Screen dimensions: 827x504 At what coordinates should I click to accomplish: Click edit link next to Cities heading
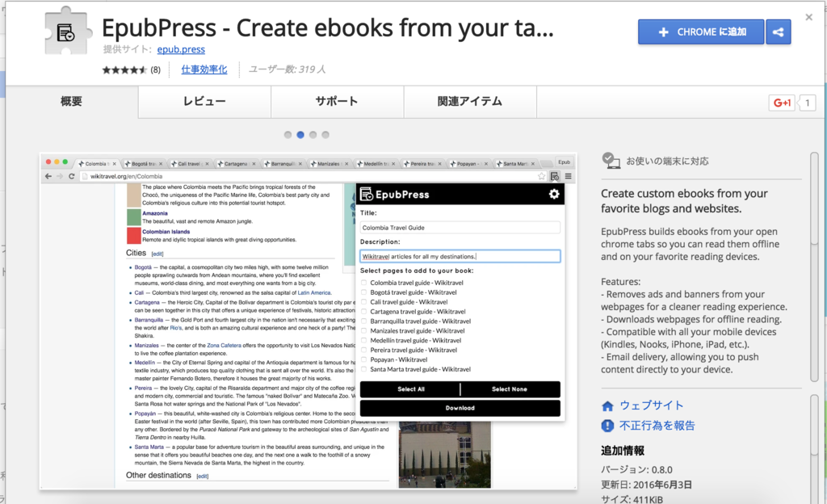[157, 254]
